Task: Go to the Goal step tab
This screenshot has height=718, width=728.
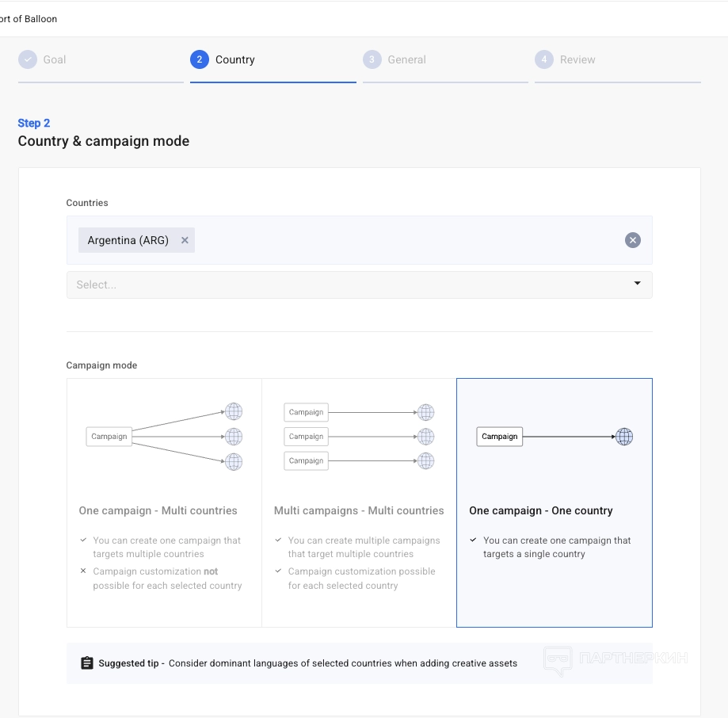Action: click(54, 59)
